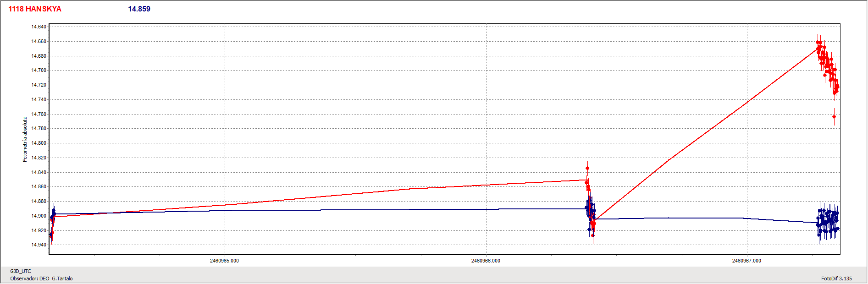Click the "FotoDif 3.135" status text

(x=836, y=279)
